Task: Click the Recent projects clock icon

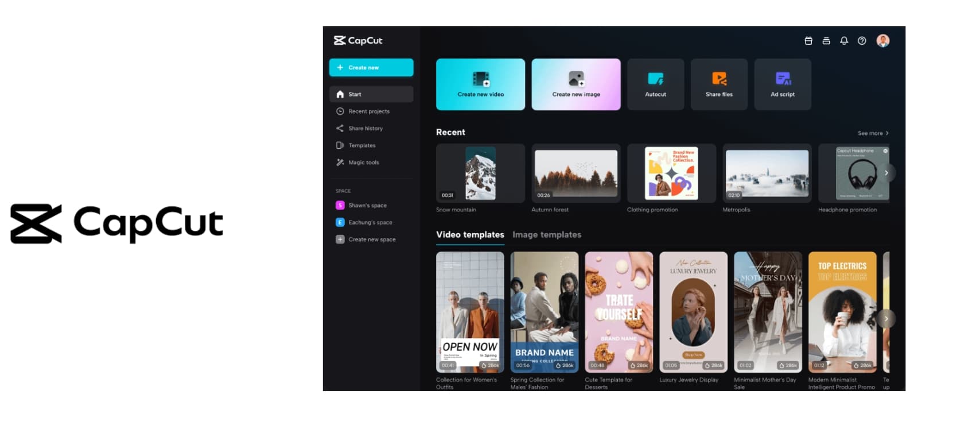Action: pyautogui.click(x=340, y=111)
